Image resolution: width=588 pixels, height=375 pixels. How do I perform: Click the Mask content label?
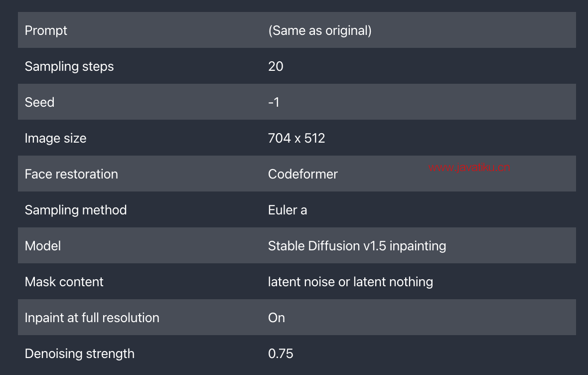point(64,282)
